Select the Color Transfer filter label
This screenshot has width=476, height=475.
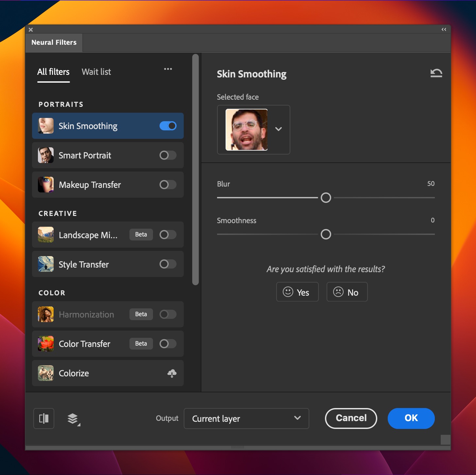(x=84, y=344)
